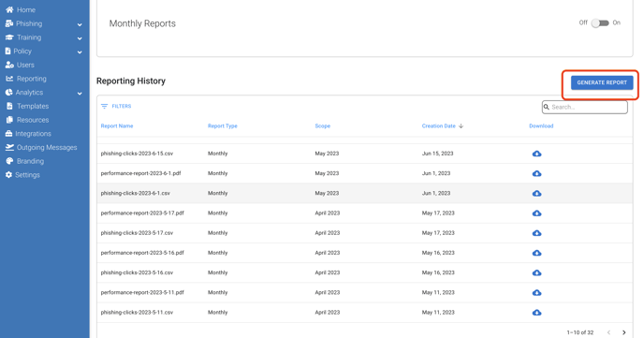Download phishing-clicks-2023-6-1.csv via cloud icon
This screenshot has width=644, height=338.
(536, 193)
